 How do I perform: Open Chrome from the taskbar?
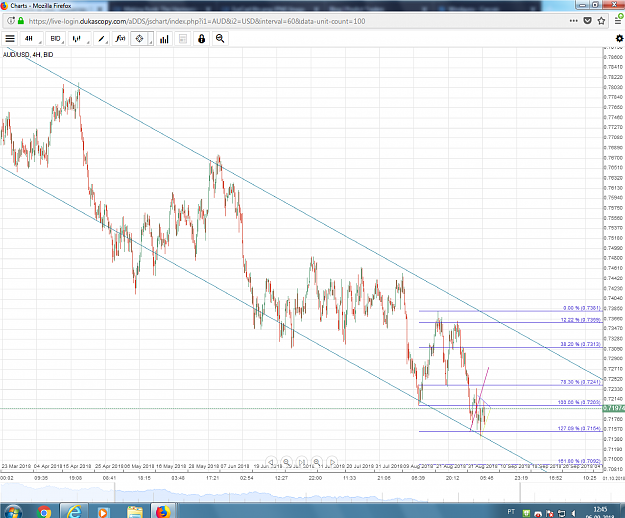point(43,512)
